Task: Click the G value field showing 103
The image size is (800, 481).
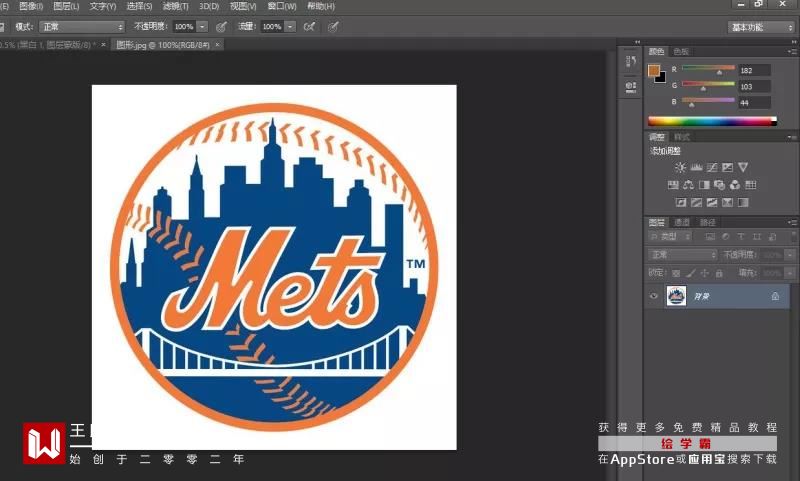Action: coord(755,86)
